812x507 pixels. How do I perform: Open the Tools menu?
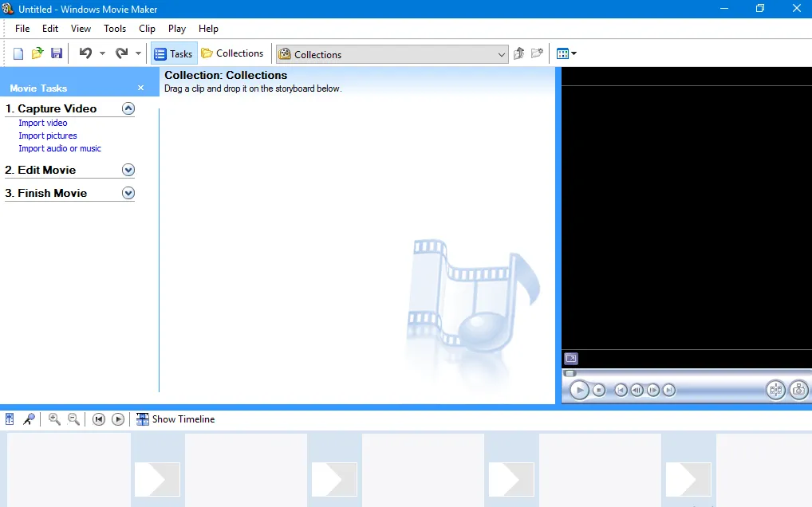tap(115, 28)
